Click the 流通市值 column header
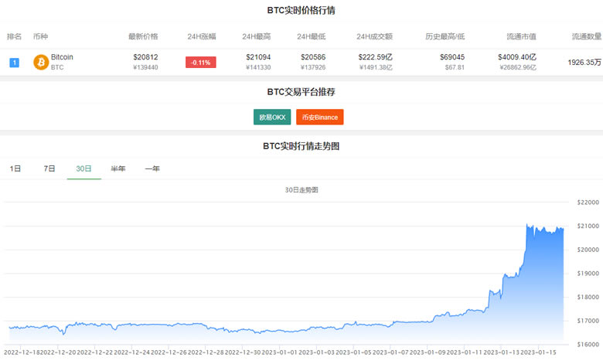The image size is (603, 364). coord(522,36)
